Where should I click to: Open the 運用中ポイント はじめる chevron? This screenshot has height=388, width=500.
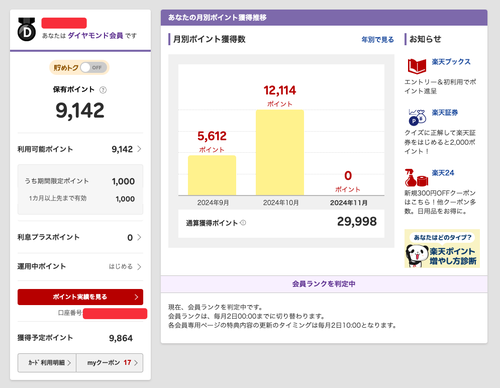coord(139,267)
